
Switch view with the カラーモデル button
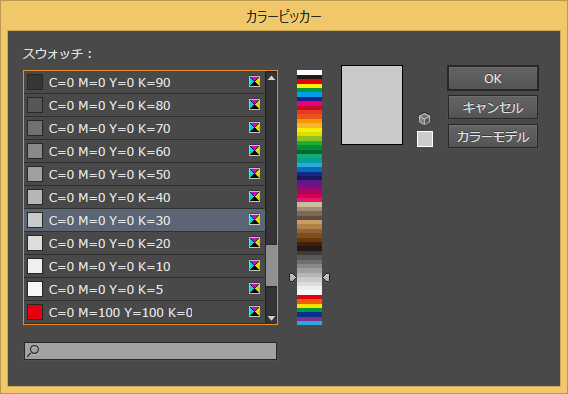pyautogui.click(x=493, y=137)
